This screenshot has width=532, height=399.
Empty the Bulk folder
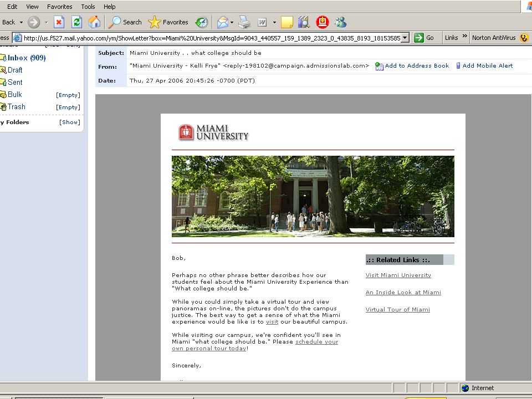[68, 95]
